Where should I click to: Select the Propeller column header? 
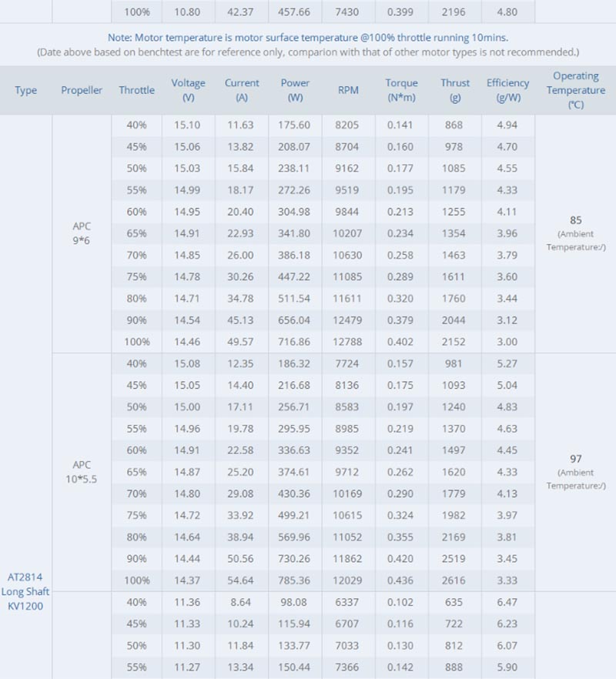[82, 90]
